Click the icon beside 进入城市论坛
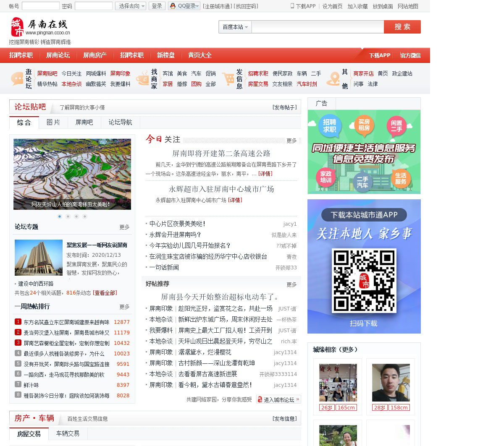Screen dimensions: 504x446 click(260, 399)
